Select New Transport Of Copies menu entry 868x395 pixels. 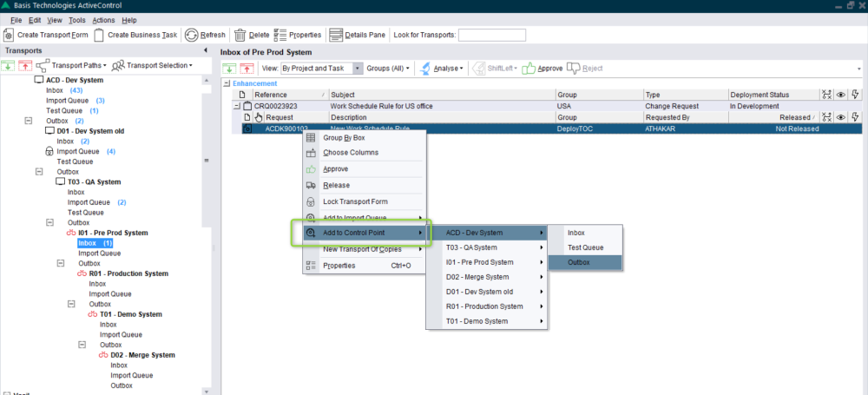point(365,249)
